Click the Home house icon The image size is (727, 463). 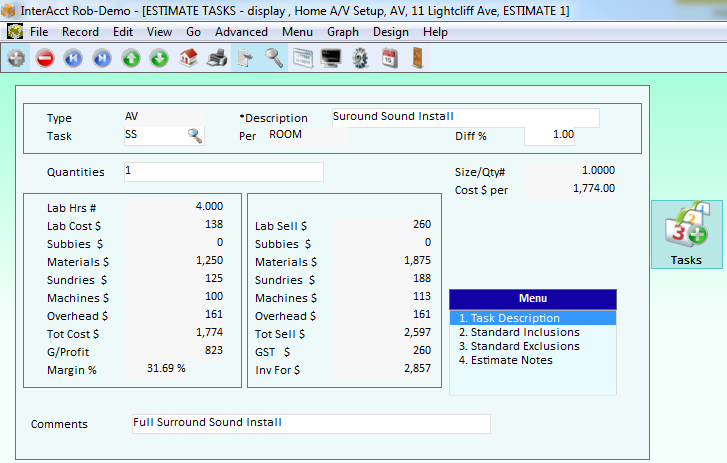click(x=188, y=58)
